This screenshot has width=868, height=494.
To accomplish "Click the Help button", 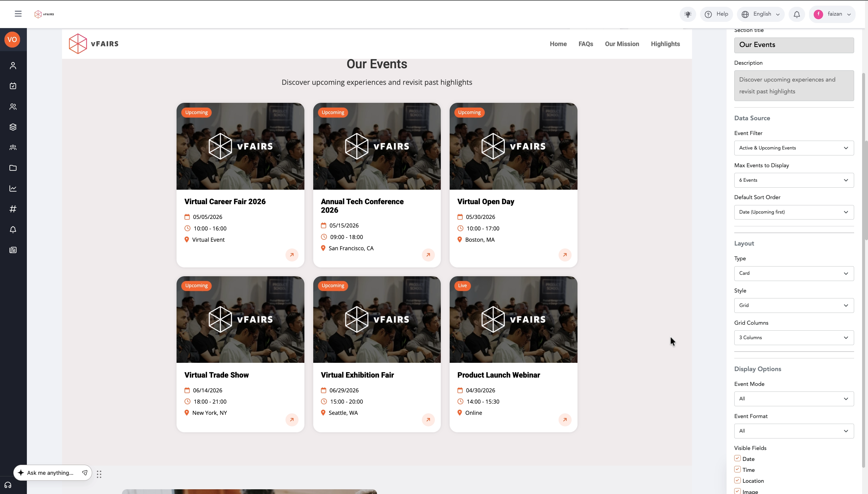I will click(x=717, y=14).
